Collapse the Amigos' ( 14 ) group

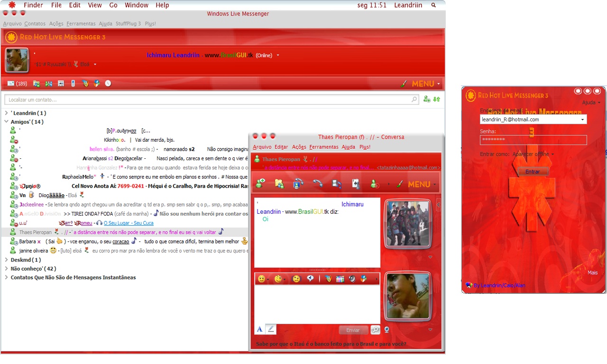(x=6, y=122)
